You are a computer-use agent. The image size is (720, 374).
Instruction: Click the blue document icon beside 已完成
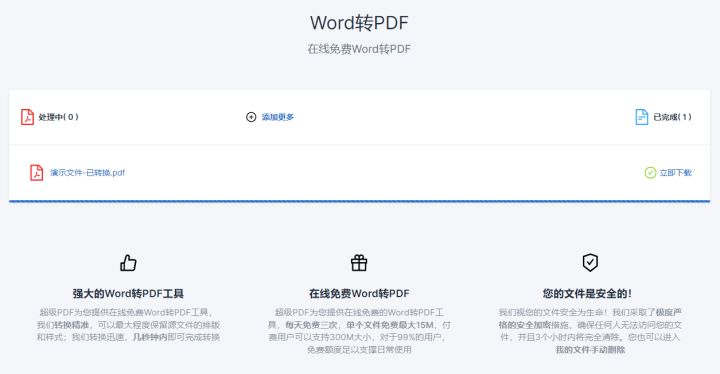[x=641, y=117]
